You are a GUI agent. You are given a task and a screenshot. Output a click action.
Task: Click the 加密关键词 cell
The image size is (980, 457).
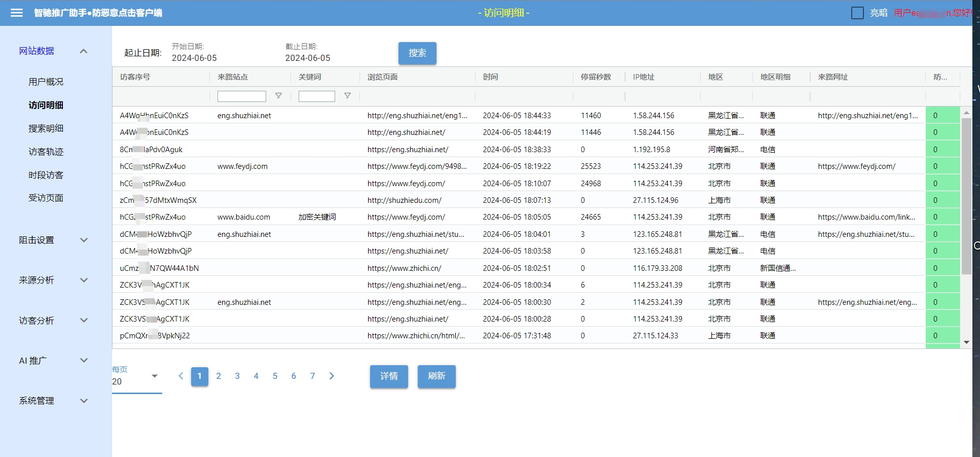317,217
